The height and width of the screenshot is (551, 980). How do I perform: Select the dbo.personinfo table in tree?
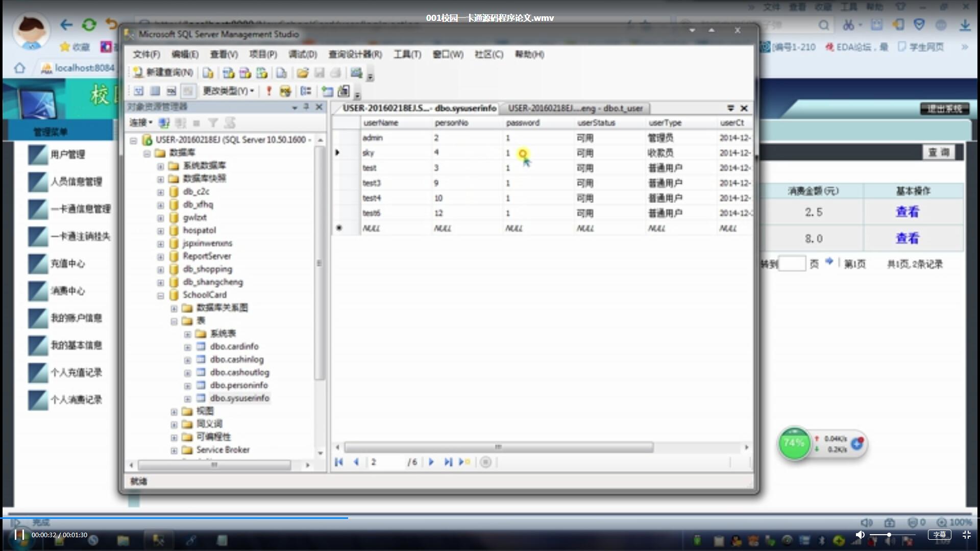[x=238, y=385]
